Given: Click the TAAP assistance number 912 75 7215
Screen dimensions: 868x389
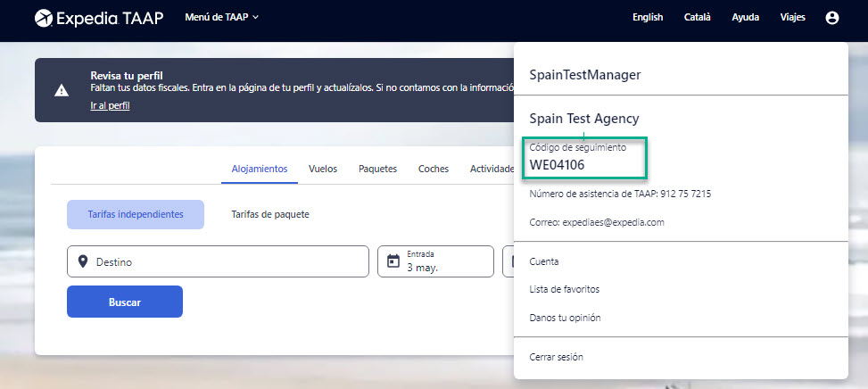Looking at the screenshot, I should coord(686,194).
